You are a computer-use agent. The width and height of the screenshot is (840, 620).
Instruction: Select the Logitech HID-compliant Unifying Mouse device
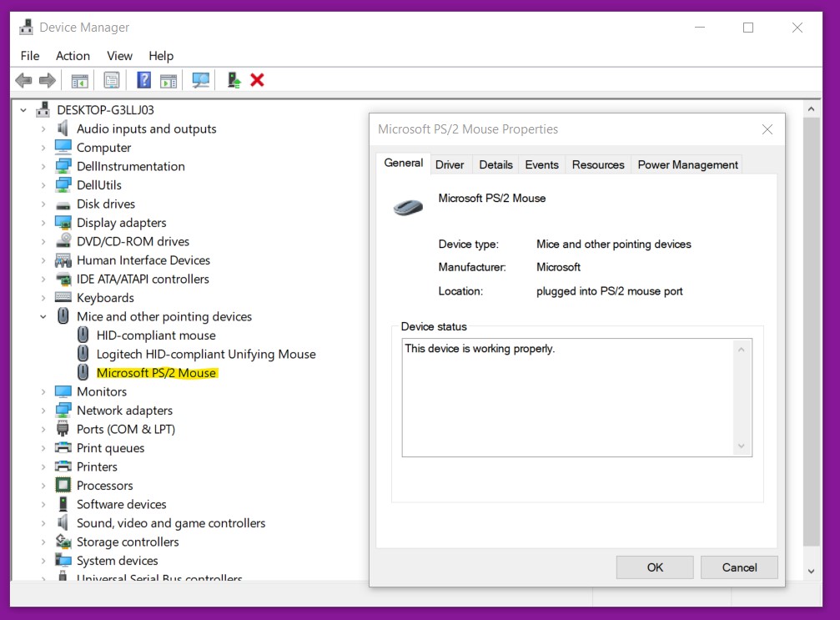coord(206,354)
